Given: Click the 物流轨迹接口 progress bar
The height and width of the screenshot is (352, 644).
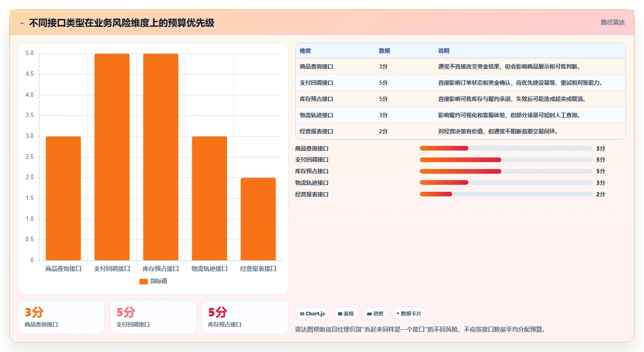Looking at the screenshot, I should point(506,183).
